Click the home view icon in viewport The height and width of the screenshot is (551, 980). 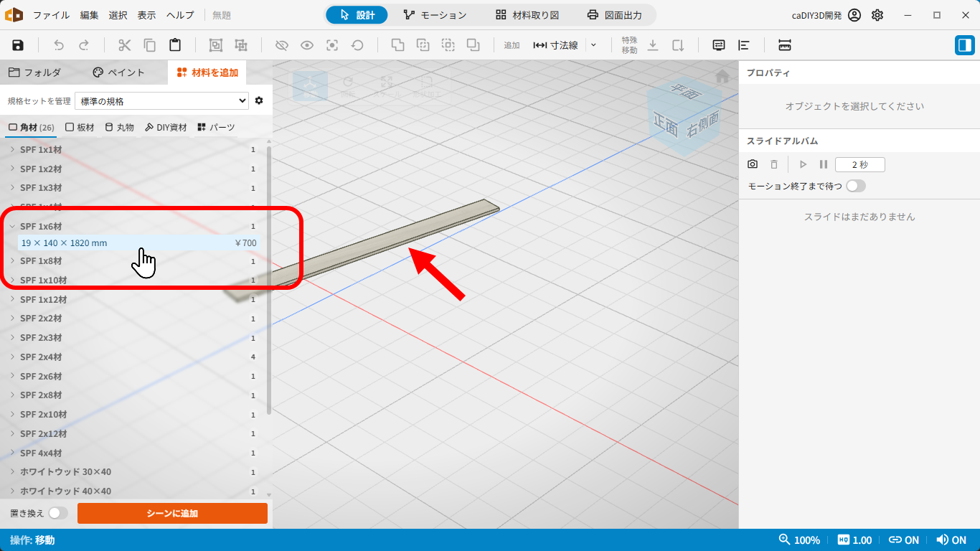click(x=722, y=75)
